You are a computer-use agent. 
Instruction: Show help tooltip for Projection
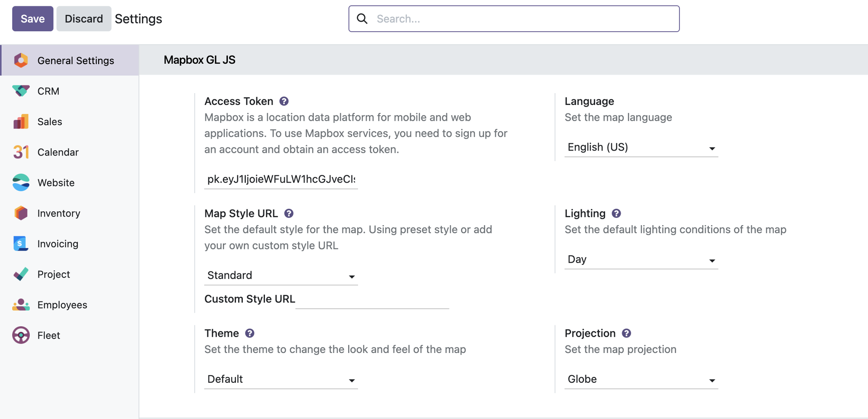626,333
